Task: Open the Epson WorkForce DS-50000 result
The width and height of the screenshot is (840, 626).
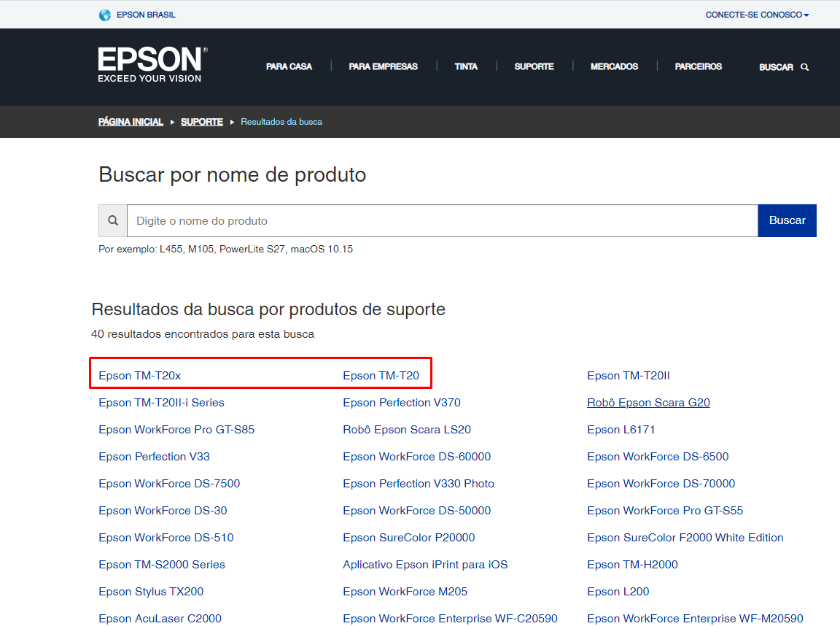Action: (417, 510)
